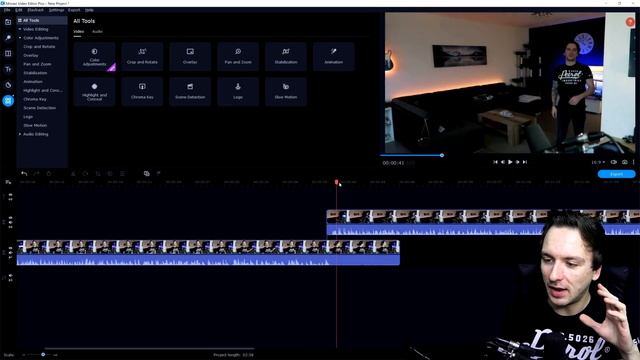This screenshot has width=640, height=360.
Task: Select the highlighted More Tools sidebar icon
Action: click(x=8, y=100)
